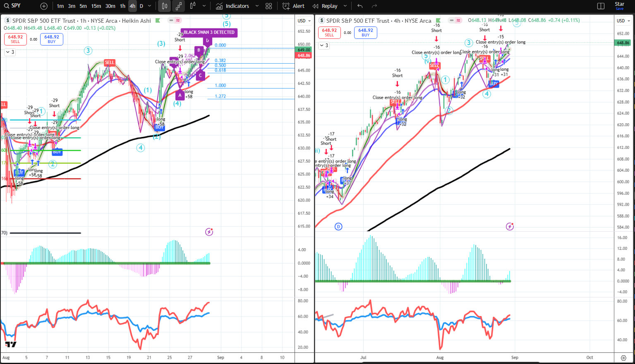Switch to the 4h timeframe
This screenshot has width=635, height=364.
coord(132,6)
